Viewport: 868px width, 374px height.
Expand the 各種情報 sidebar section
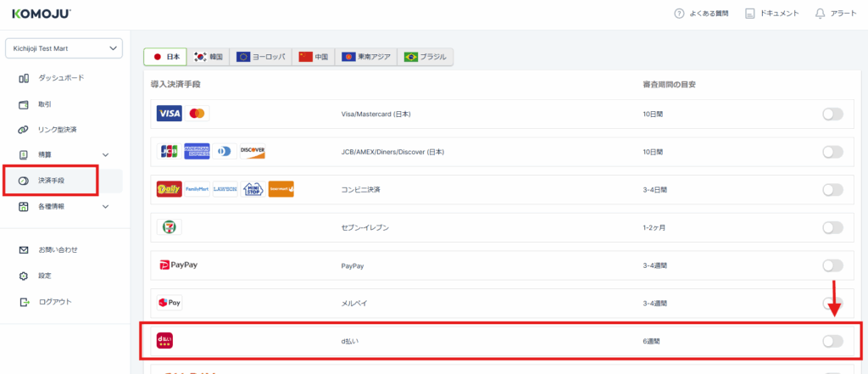(x=105, y=206)
